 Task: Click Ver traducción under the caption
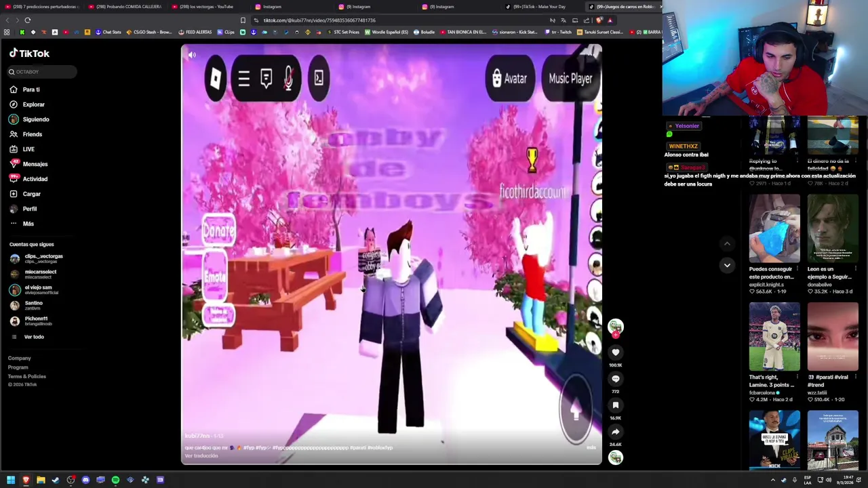201,455
